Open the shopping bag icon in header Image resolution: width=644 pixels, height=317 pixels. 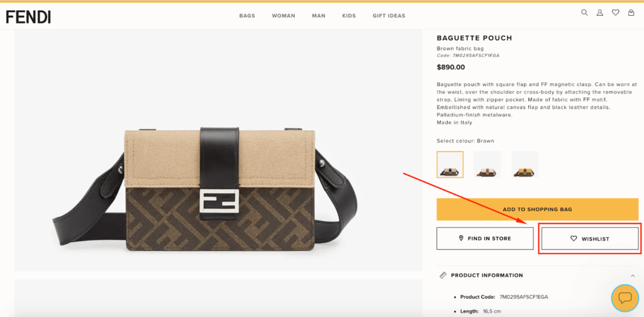click(x=631, y=13)
